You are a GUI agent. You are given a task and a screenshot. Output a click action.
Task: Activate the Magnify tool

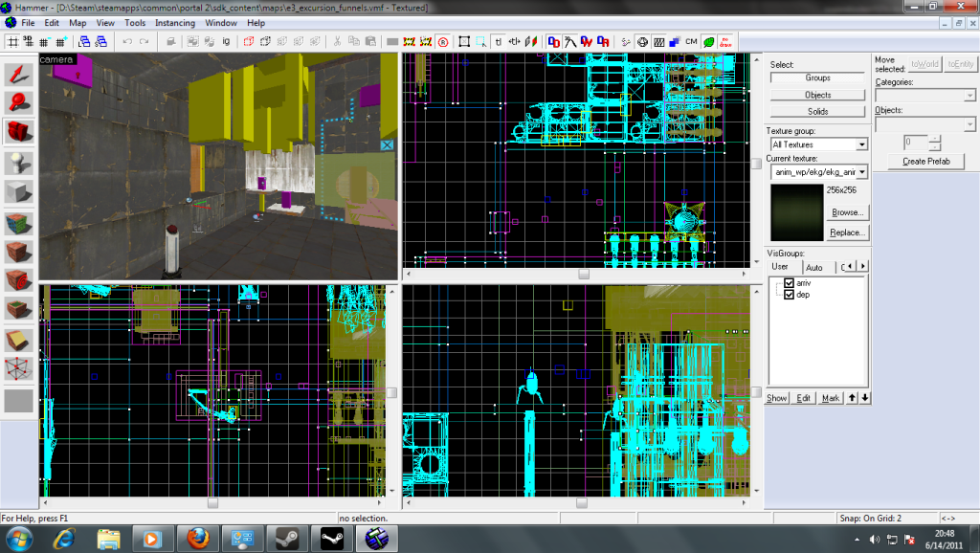click(x=19, y=103)
